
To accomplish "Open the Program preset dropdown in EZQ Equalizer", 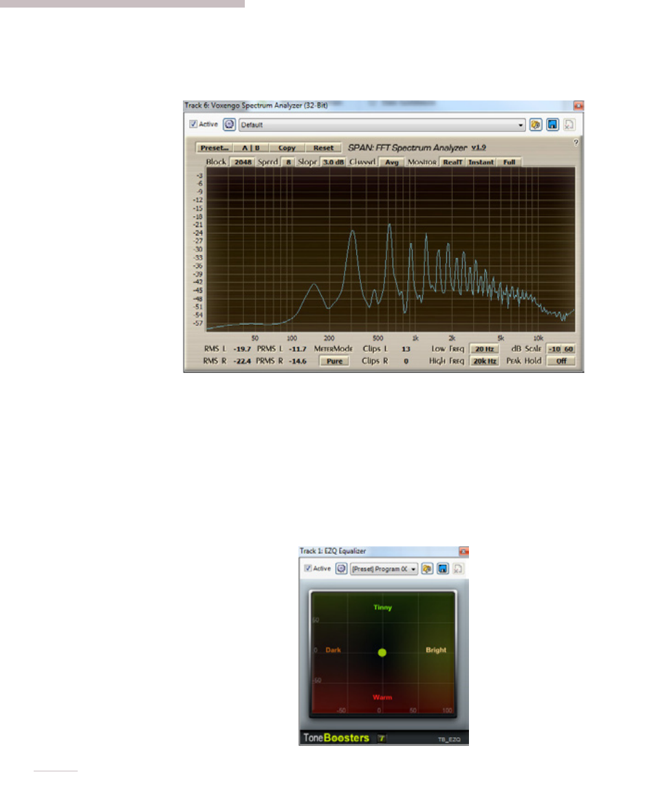I will pyautogui.click(x=384, y=568).
